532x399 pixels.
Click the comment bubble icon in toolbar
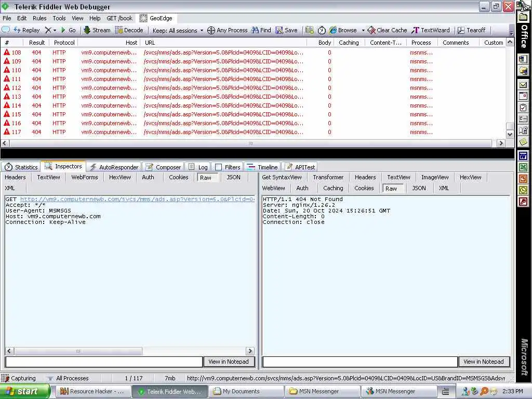(6, 30)
